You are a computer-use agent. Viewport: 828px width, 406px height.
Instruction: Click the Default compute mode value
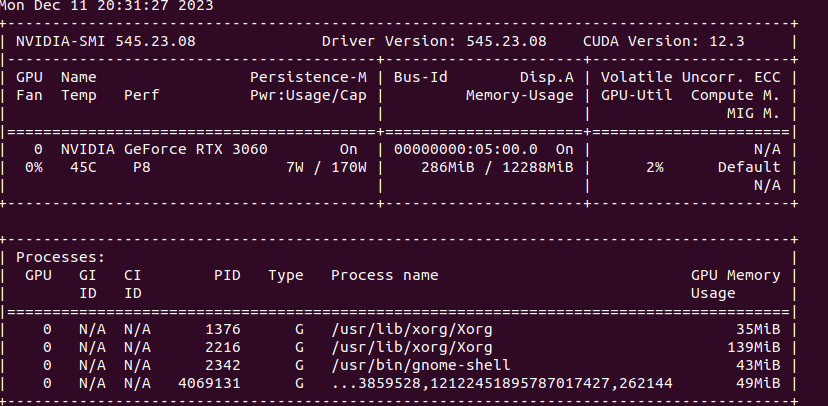point(749,167)
